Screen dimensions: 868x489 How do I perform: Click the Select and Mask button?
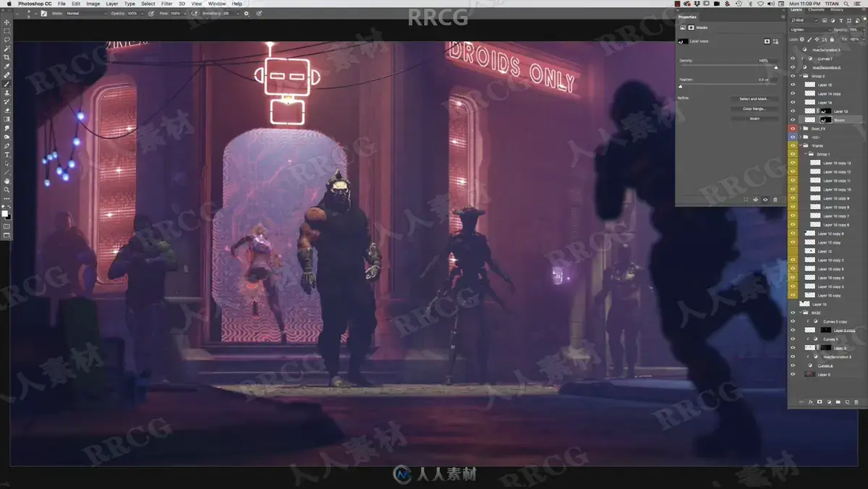[x=754, y=99]
